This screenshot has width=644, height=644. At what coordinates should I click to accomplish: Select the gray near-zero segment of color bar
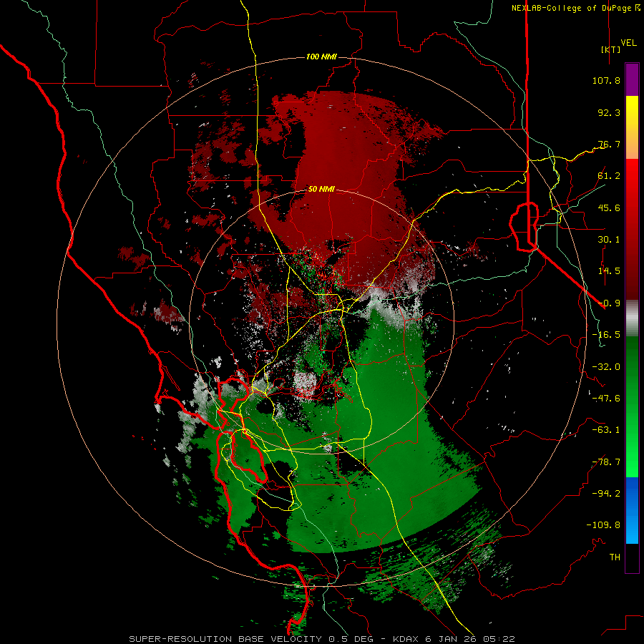click(632, 318)
